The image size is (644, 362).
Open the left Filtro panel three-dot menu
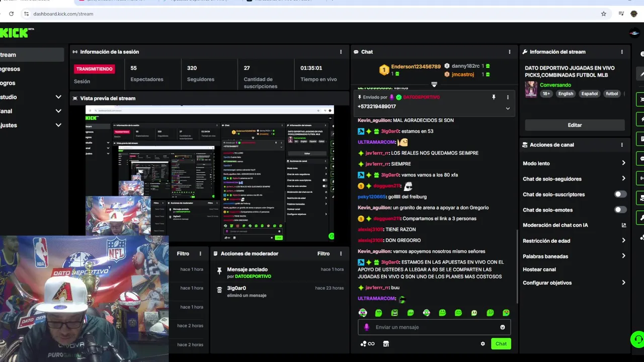tap(200, 254)
